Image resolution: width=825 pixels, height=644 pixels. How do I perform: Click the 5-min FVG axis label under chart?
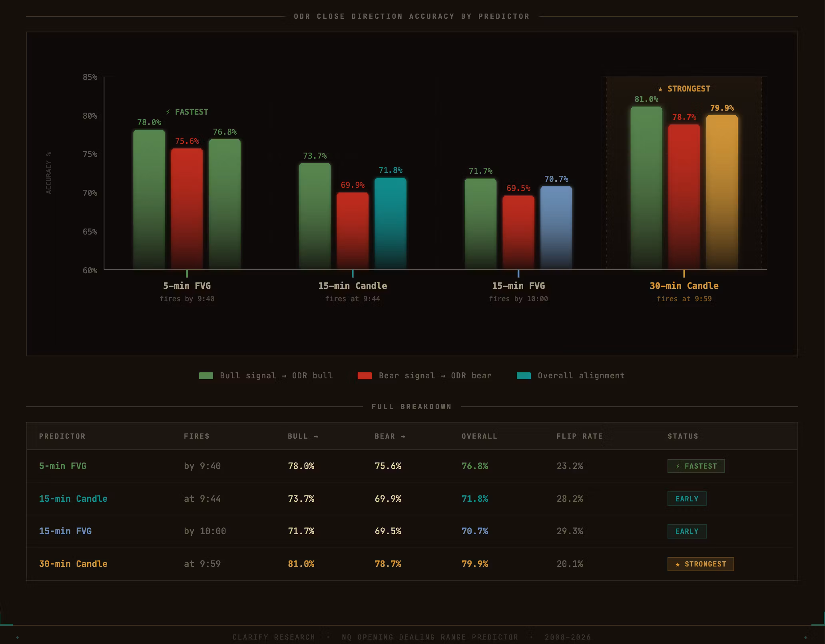(x=187, y=286)
